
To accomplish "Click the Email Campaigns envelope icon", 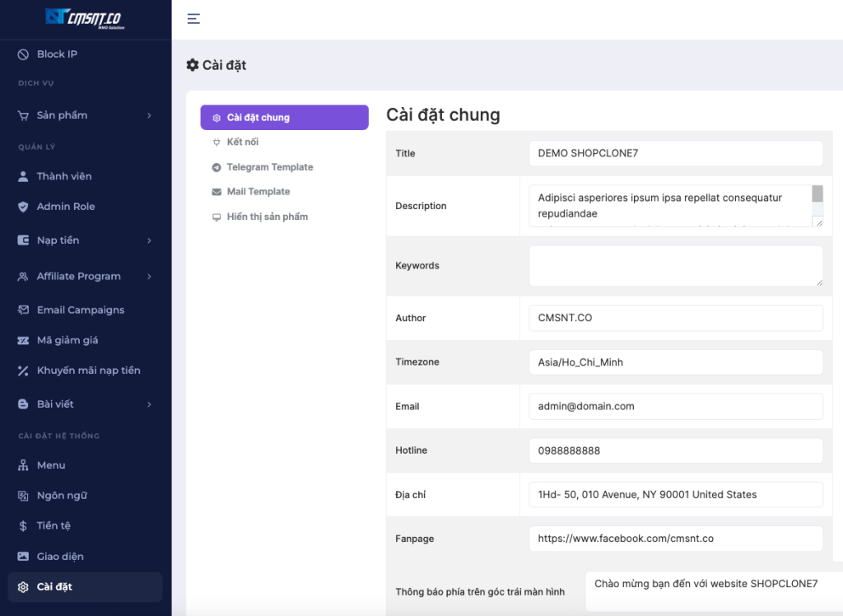I will coord(23,310).
